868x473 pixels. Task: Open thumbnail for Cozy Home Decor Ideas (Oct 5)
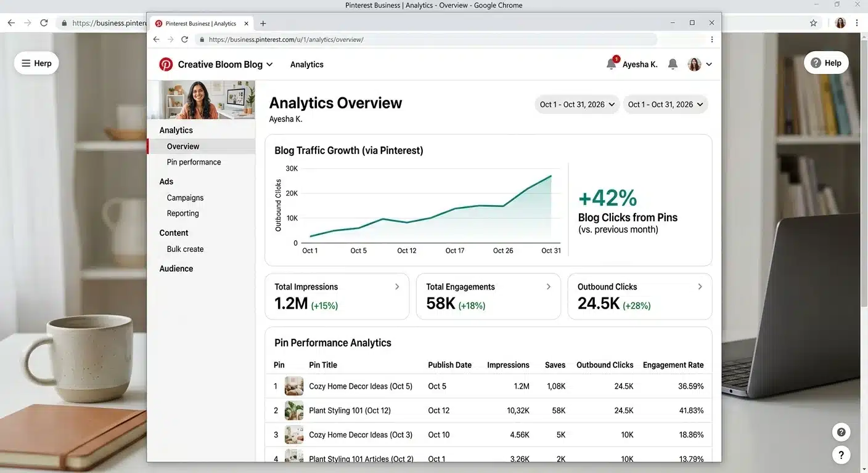[x=294, y=386]
